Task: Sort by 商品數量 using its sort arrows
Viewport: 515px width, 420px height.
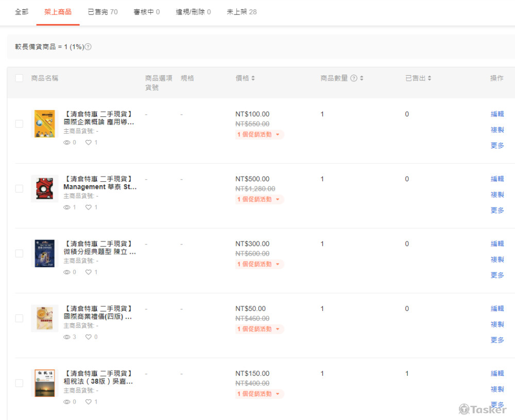Action: coord(362,78)
